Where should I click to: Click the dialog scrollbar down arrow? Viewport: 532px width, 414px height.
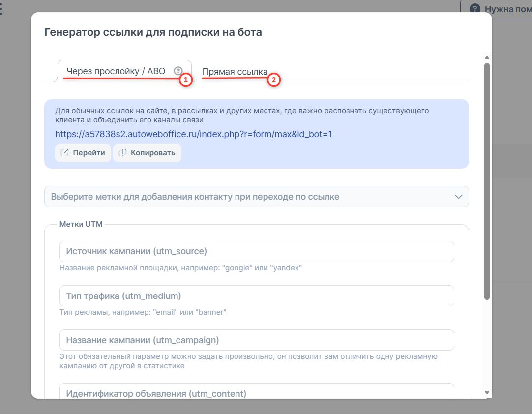pos(487,393)
